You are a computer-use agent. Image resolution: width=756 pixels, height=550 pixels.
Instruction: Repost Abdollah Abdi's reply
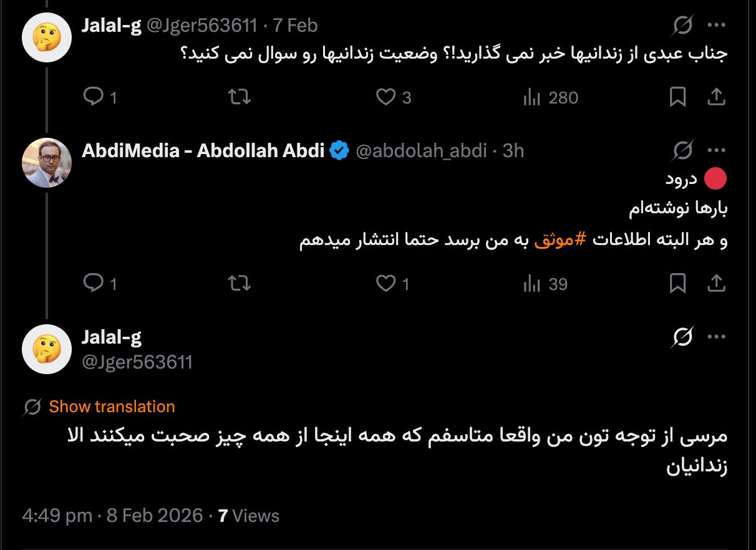[x=240, y=284]
